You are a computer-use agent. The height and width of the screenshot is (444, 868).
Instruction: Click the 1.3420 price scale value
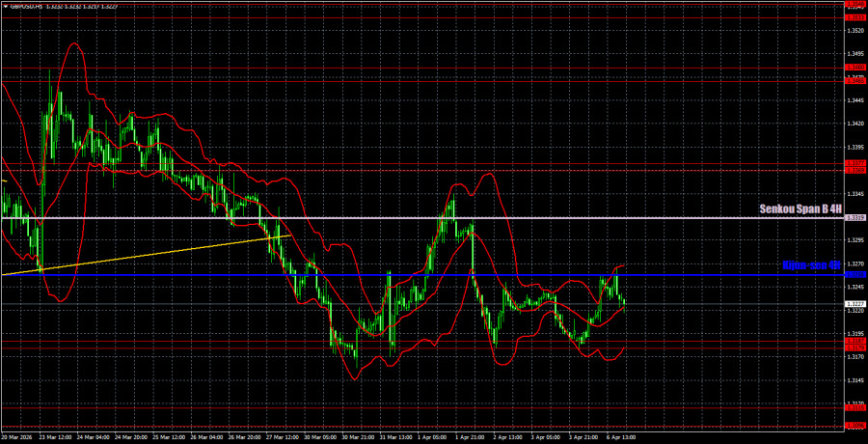click(x=855, y=124)
